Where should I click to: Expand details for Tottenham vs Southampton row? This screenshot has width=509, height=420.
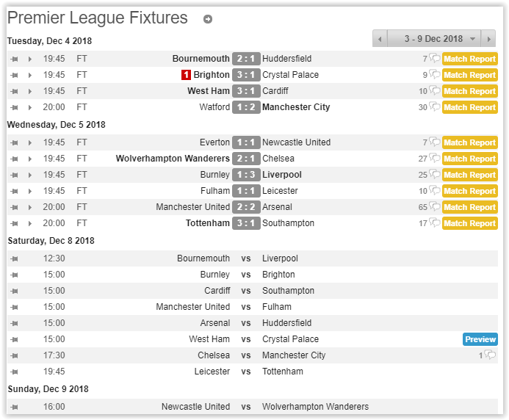[x=30, y=223]
